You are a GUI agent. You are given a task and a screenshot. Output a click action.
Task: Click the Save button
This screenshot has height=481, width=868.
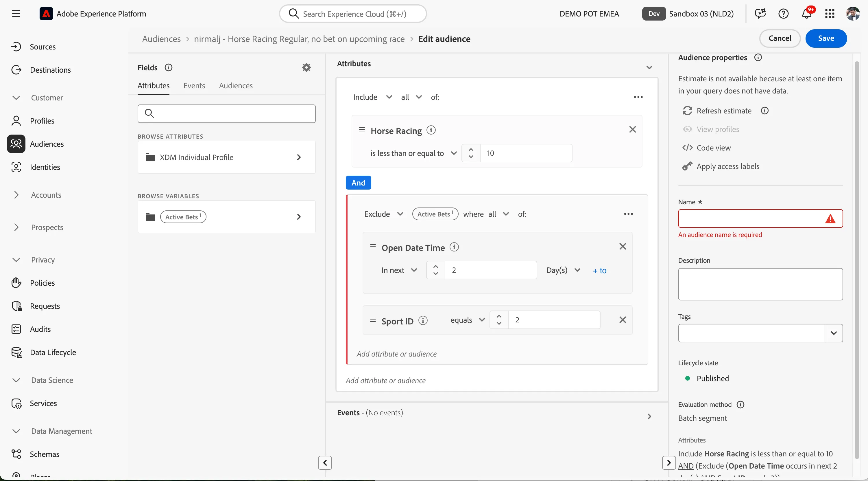pyautogui.click(x=826, y=38)
